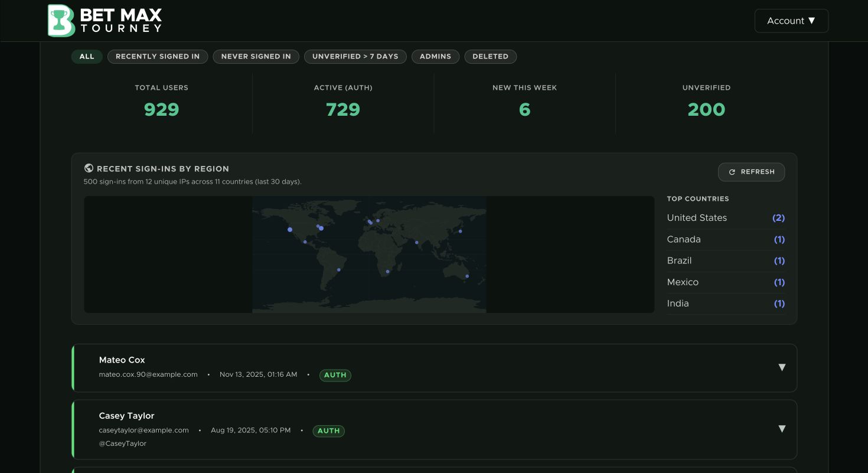Click the globe icon beside Recent Sign-ins
This screenshot has height=473, width=868.
pyautogui.click(x=89, y=168)
